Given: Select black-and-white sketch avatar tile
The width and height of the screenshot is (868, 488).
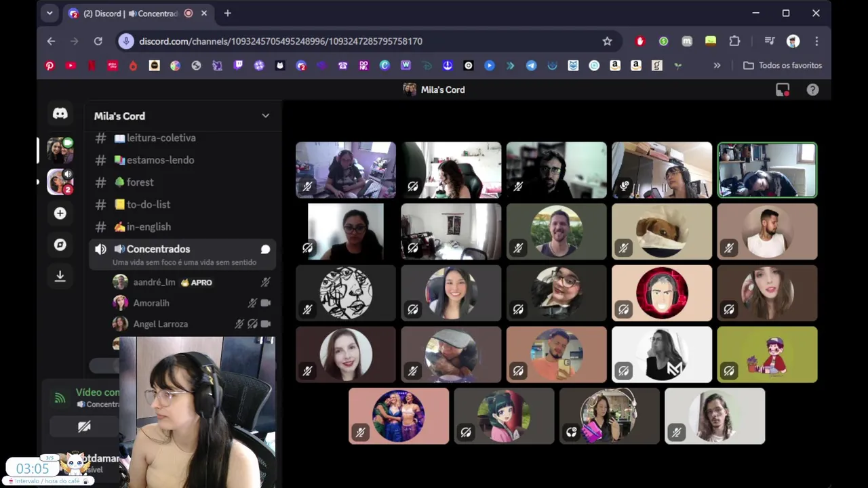Looking at the screenshot, I should pyautogui.click(x=346, y=293).
